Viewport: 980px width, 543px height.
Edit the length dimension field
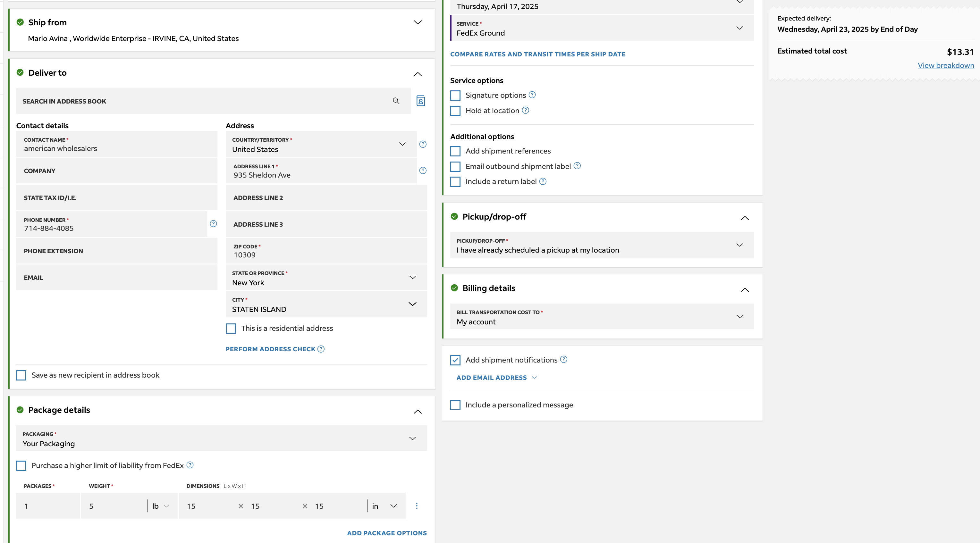point(208,506)
